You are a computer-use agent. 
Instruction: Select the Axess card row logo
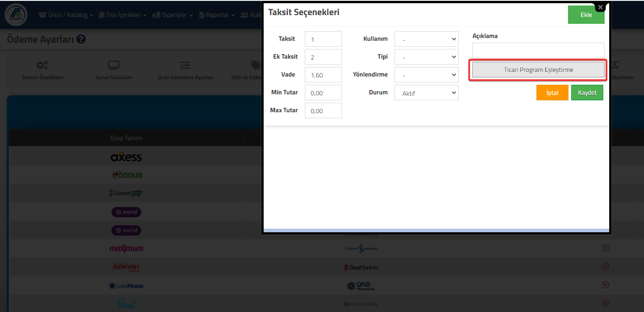point(126,157)
